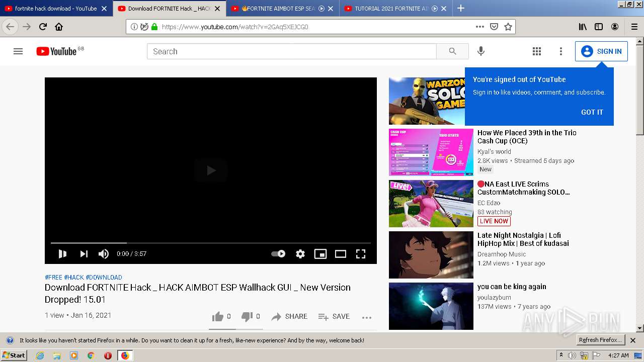
Task: Close the 'TUTORIAL 2021 FORTNITE' tab
Action: [x=444, y=9]
